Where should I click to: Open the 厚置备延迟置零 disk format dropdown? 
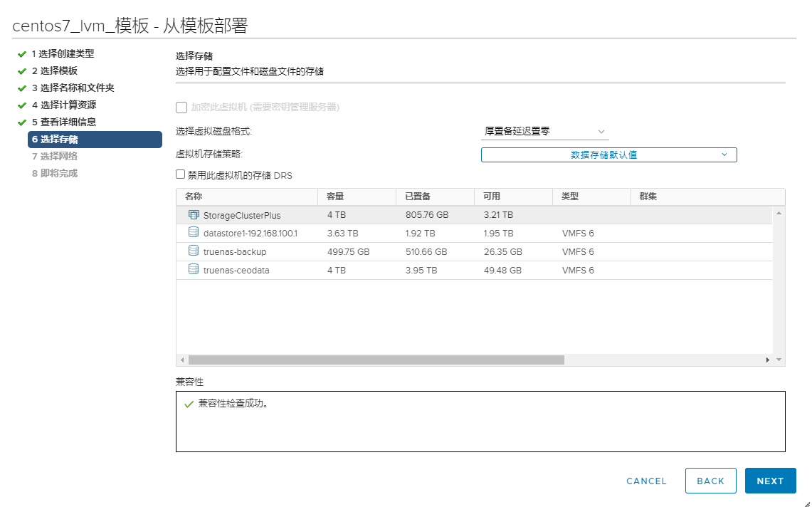(545, 132)
